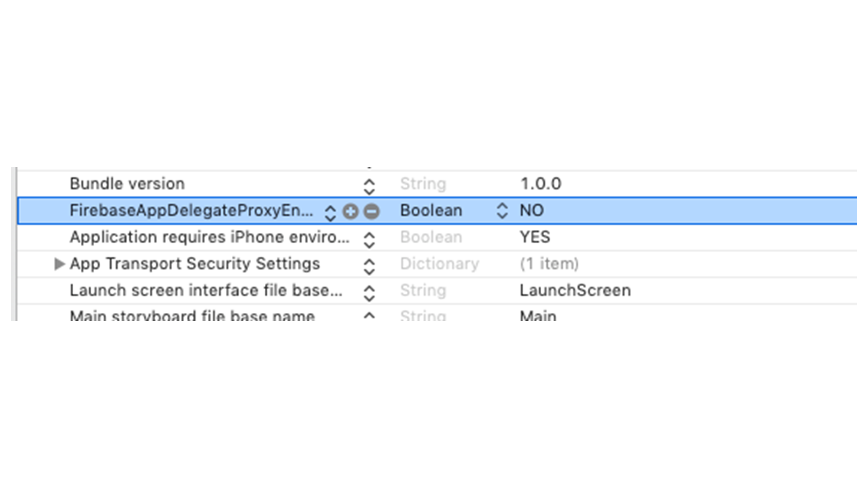The width and height of the screenshot is (868, 488).
Task: Open the Boolean type popup stepper
Action: (x=502, y=210)
